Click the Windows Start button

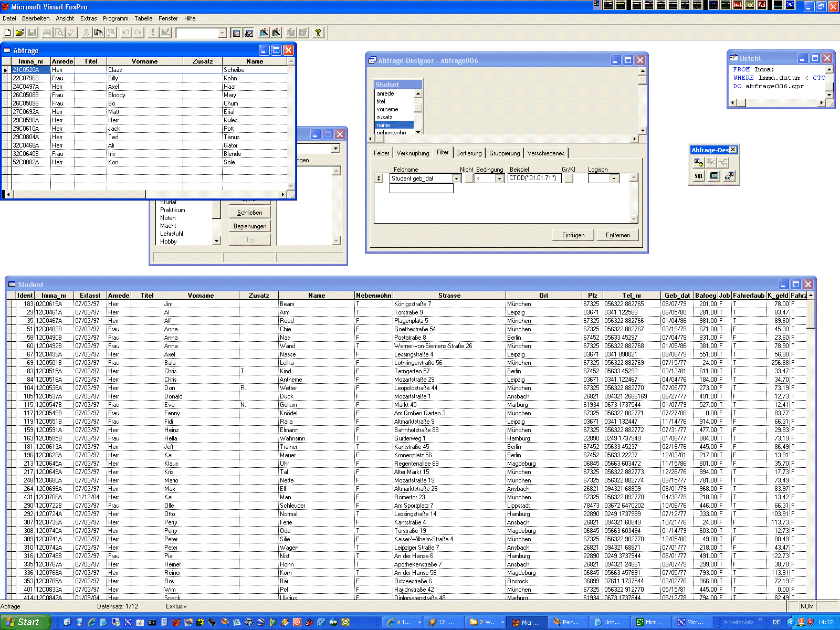25,622
